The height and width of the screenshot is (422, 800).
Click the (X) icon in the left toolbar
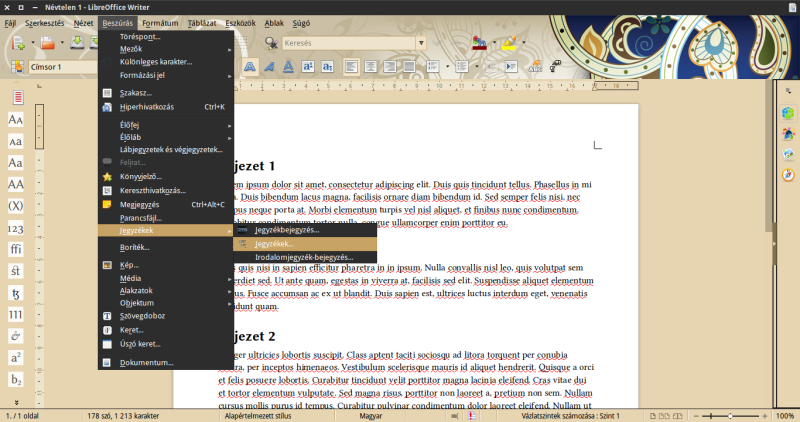tap(16, 206)
